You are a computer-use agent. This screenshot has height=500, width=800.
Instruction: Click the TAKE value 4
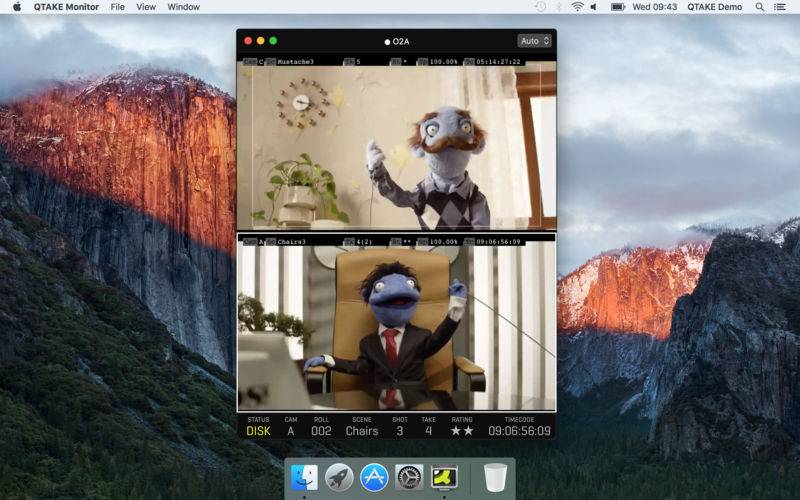click(429, 431)
